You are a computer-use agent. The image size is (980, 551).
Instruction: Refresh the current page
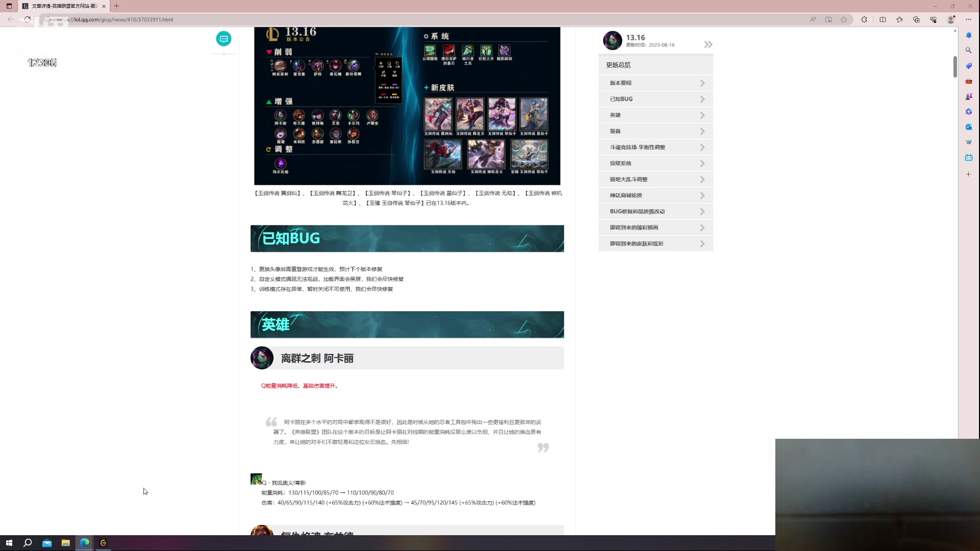pos(28,19)
